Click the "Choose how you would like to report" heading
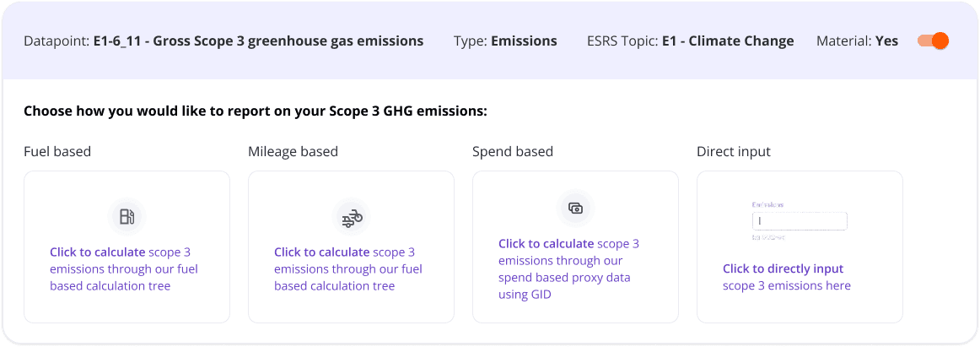 (x=256, y=111)
